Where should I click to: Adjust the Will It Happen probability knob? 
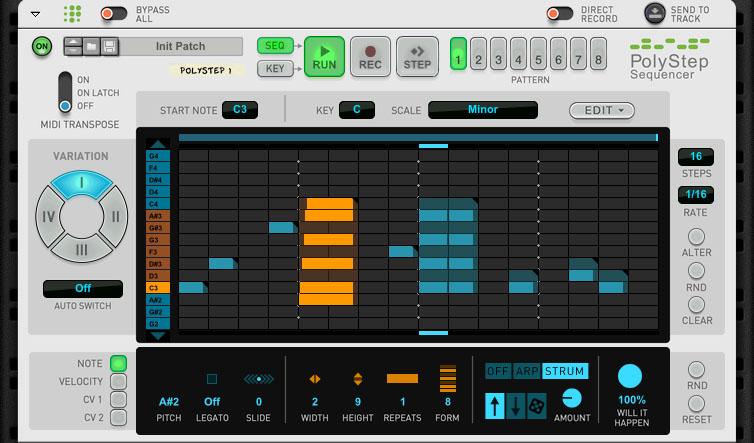pos(630,376)
